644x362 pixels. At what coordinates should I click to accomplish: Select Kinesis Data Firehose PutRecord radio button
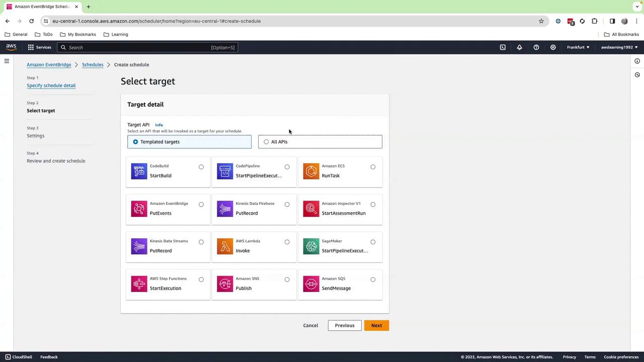click(x=287, y=205)
